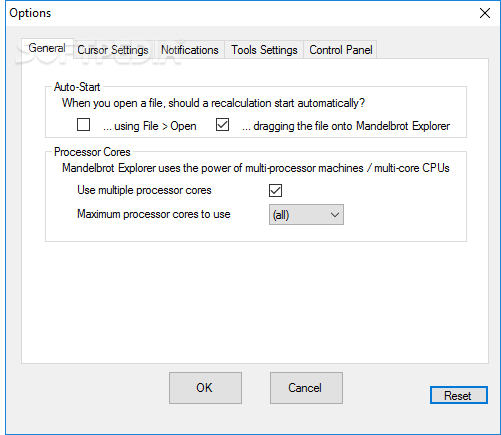The height and width of the screenshot is (435, 501).
Task: Open the Cursor Settings tab
Action: pos(113,50)
